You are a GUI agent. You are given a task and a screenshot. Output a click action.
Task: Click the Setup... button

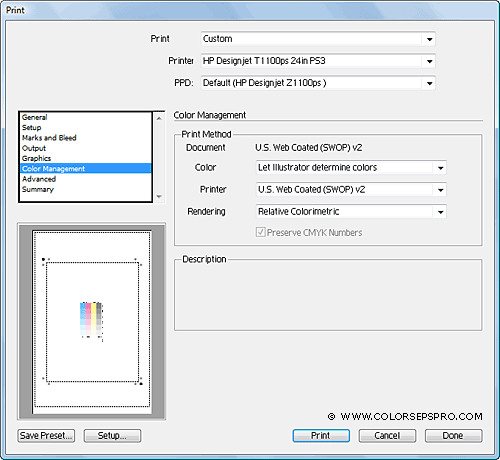112,436
